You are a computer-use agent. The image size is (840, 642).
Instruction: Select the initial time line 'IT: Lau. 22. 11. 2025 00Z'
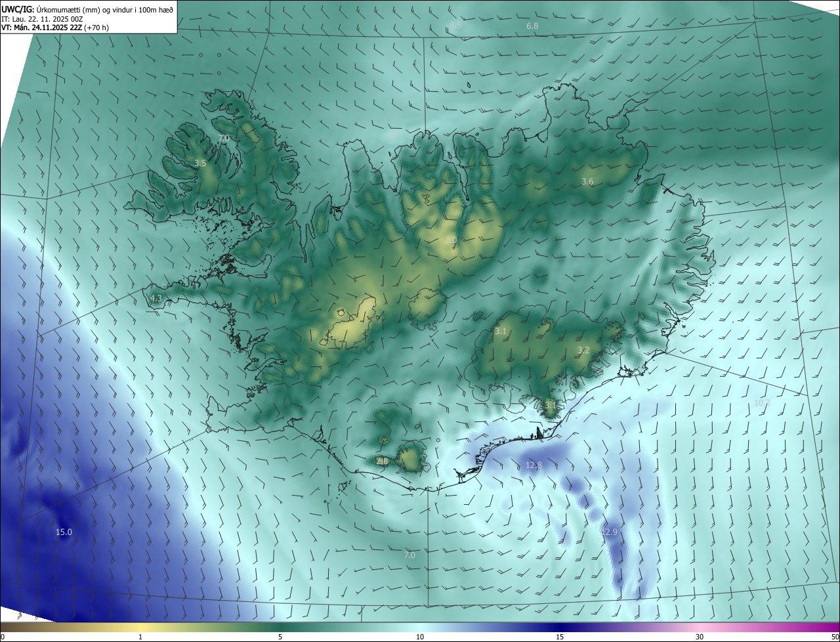[43, 18]
